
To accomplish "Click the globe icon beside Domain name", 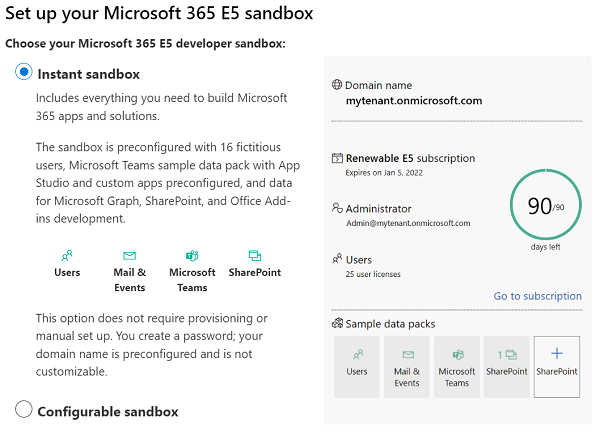I will 337,86.
